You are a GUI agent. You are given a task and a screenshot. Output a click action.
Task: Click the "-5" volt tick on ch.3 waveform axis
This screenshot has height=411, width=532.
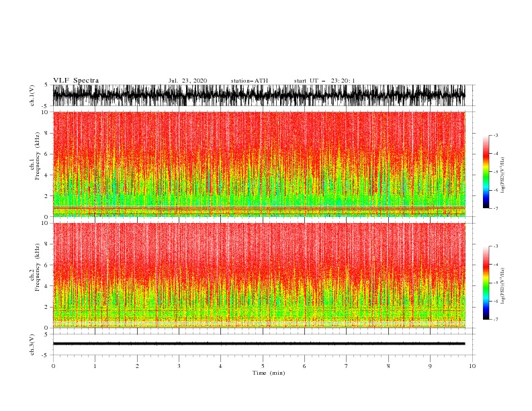pyautogui.click(x=45, y=355)
